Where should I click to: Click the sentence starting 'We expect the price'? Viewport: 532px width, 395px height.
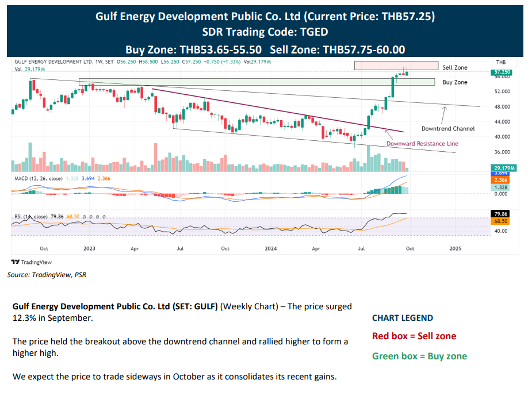click(175, 377)
